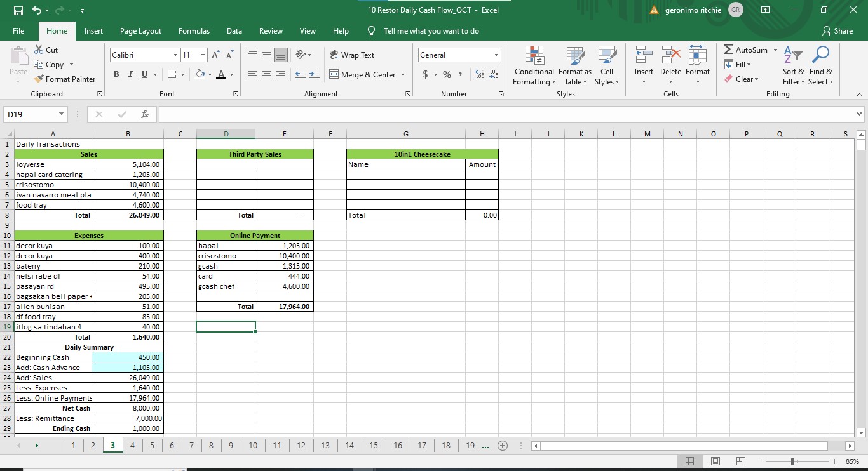
Task: Undo the last action
Action: [37, 10]
